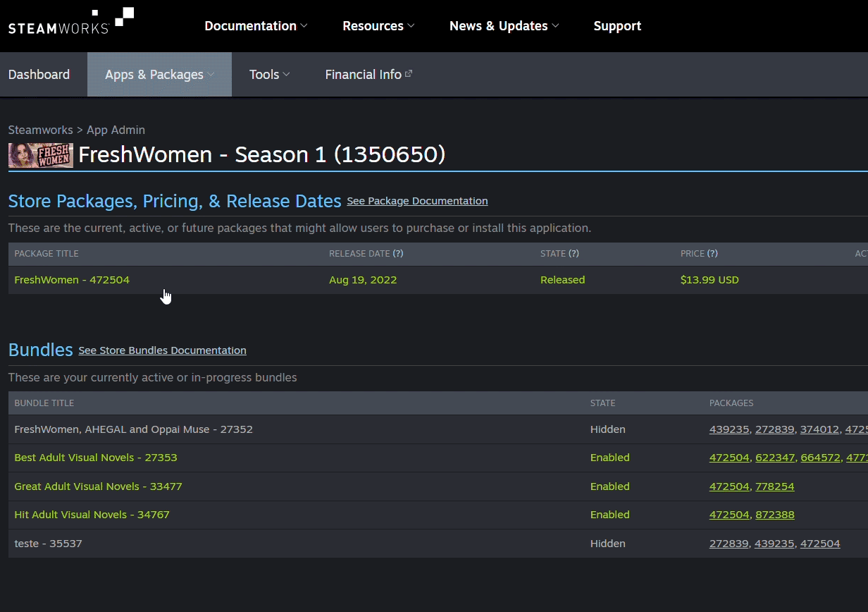The width and height of the screenshot is (868, 612).
Task: Open the News & Updates dropdown
Action: (x=504, y=26)
